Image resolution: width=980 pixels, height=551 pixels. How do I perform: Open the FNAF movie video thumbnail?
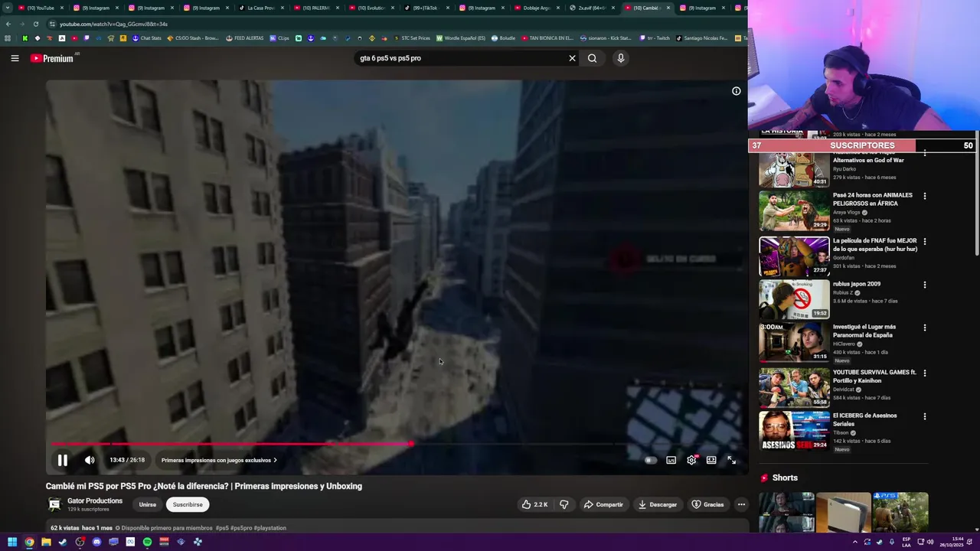tap(794, 256)
